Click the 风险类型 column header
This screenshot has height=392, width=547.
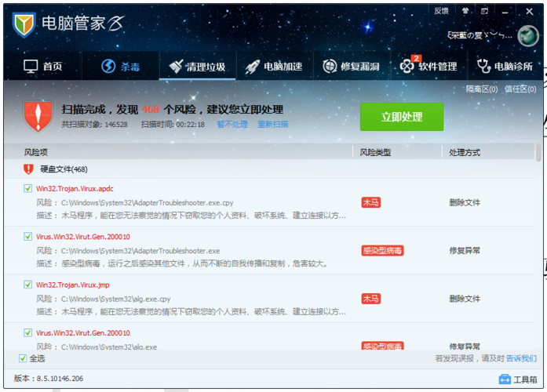click(375, 152)
